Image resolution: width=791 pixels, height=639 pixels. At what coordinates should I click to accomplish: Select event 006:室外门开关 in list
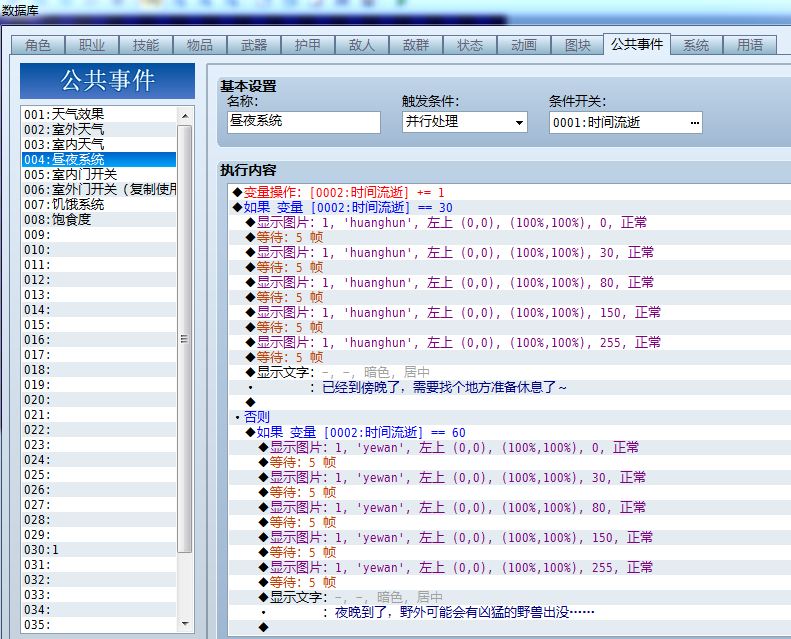tap(99, 190)
